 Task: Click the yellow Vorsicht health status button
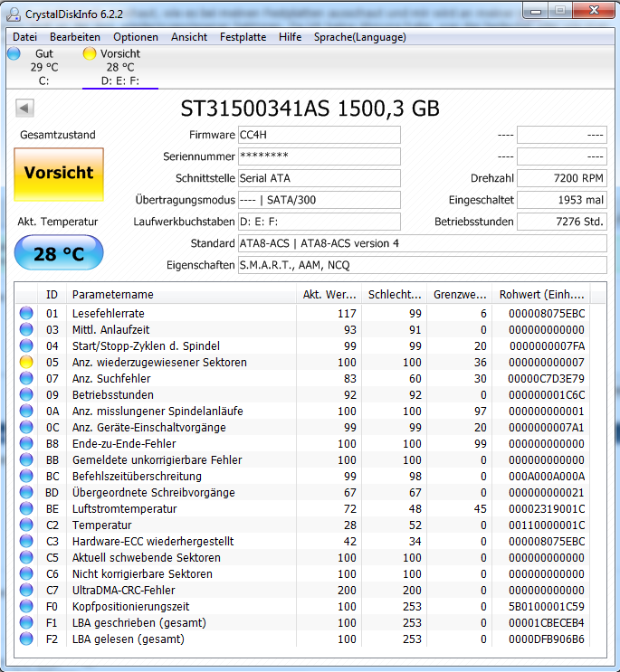coord(59,174)
